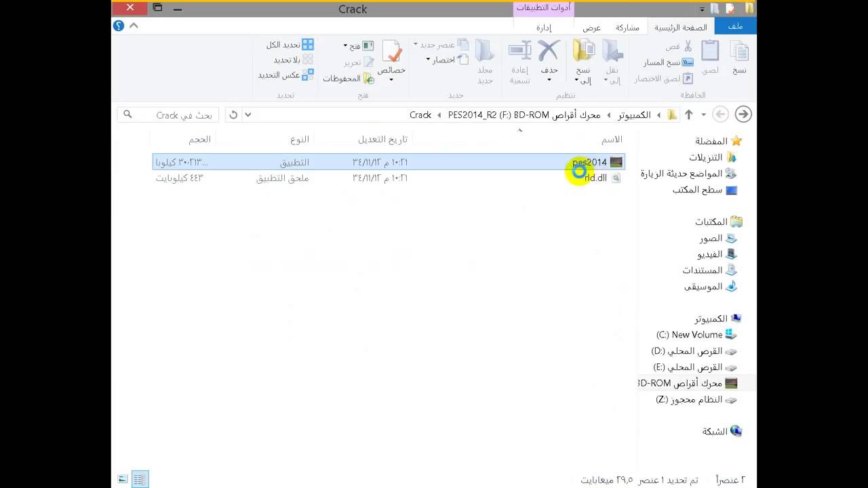
Task: Open Local Disk (D:) in navigation pane
Action: pos(694,351)
